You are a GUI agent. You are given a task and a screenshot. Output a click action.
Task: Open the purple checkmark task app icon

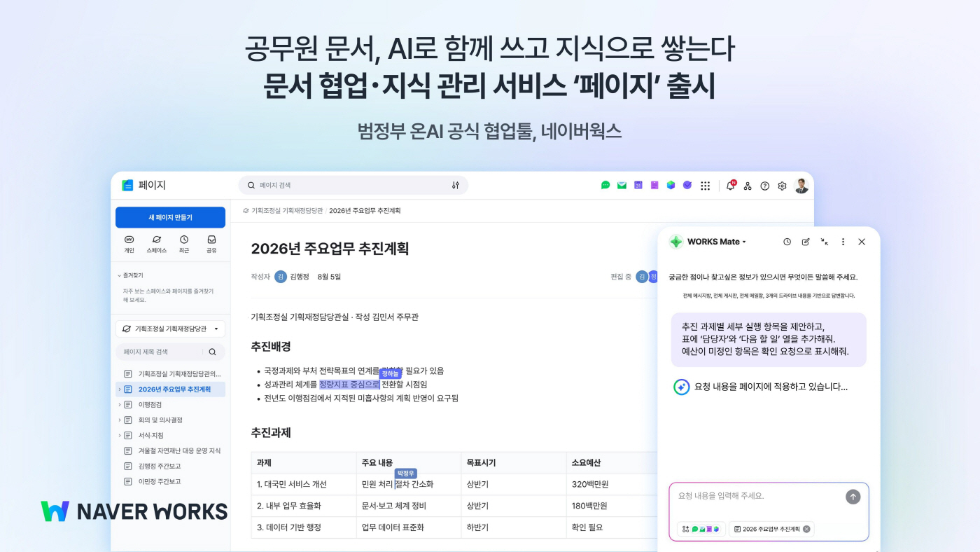[x=687, y=186]
